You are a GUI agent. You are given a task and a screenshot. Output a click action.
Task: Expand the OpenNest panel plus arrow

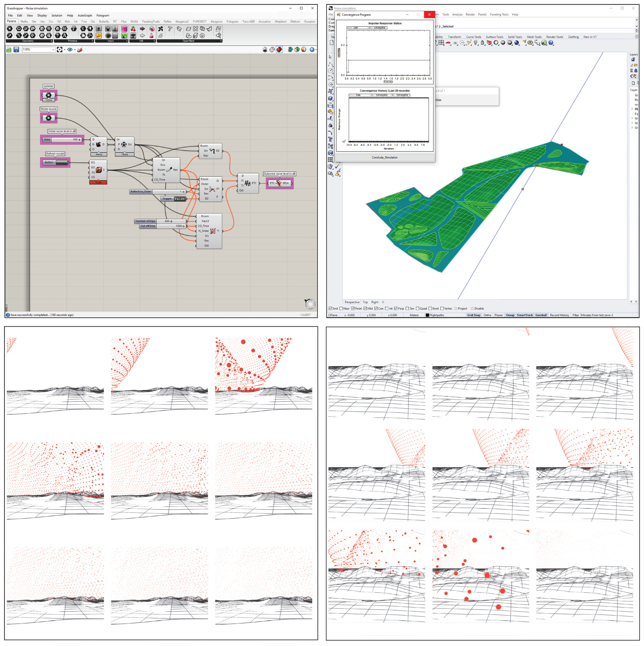[x=221, y=41]
